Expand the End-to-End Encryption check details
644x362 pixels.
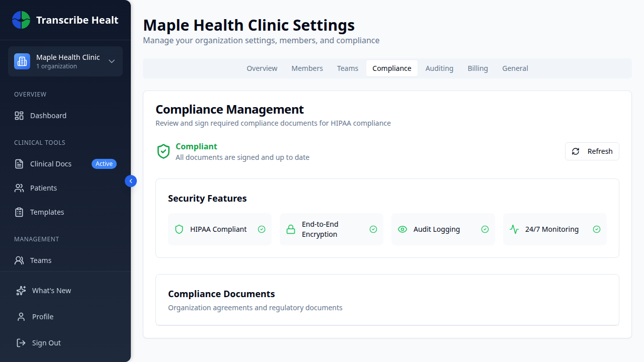[373, 229]
